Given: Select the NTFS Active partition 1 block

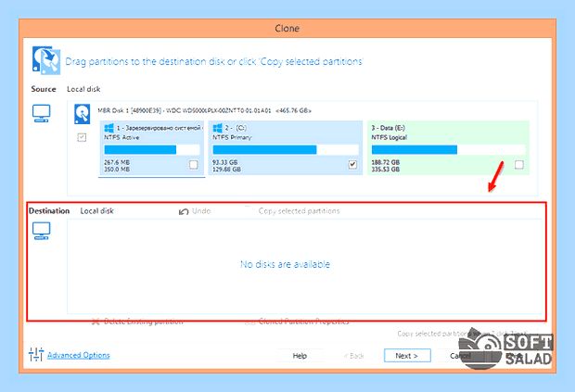Looking at the screenshot, I should [x=152, y=147].
